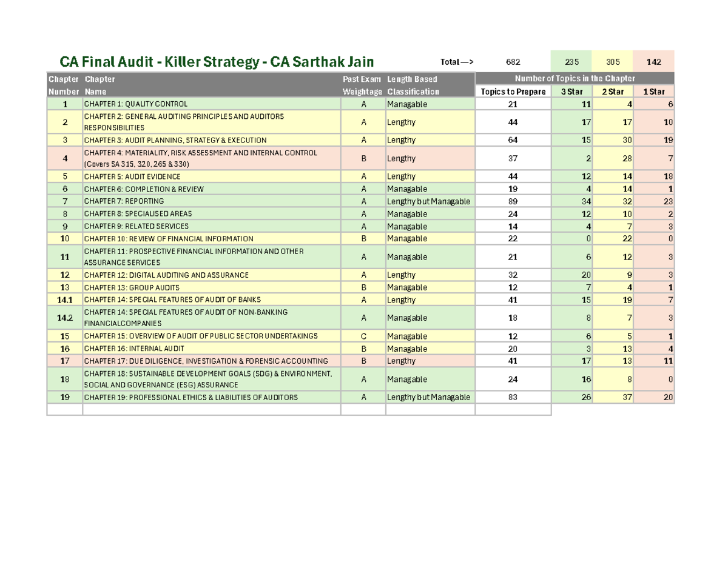728x562 pixels.
Task: Click 'Number of Topics in the Chapter' header
Action: (575, 79)
